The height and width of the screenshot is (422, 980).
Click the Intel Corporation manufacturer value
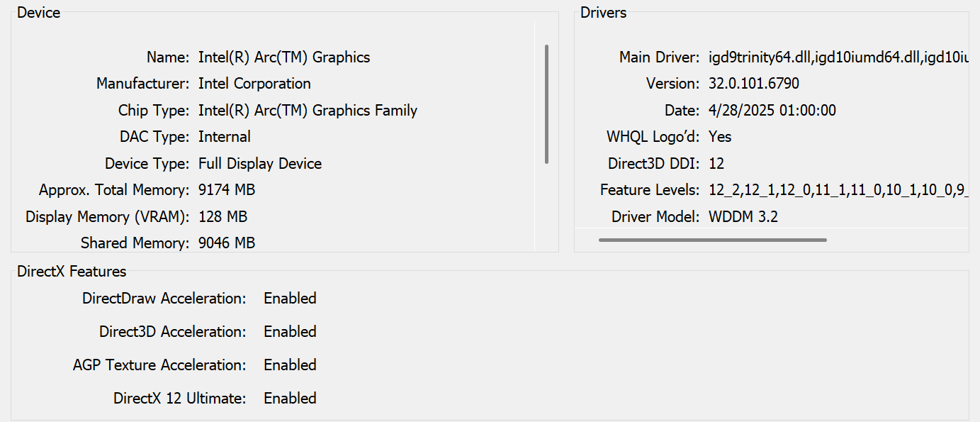pyautogui.click(x=254, y=84)
